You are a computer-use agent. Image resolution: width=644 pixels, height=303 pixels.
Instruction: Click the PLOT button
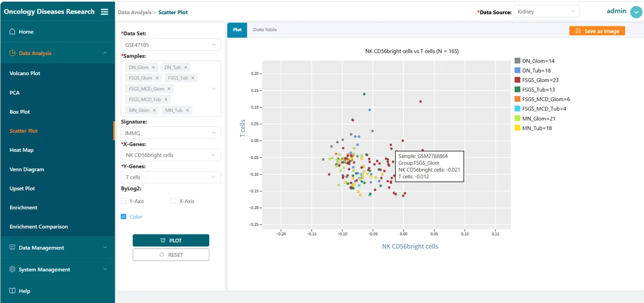click(171, 240)
